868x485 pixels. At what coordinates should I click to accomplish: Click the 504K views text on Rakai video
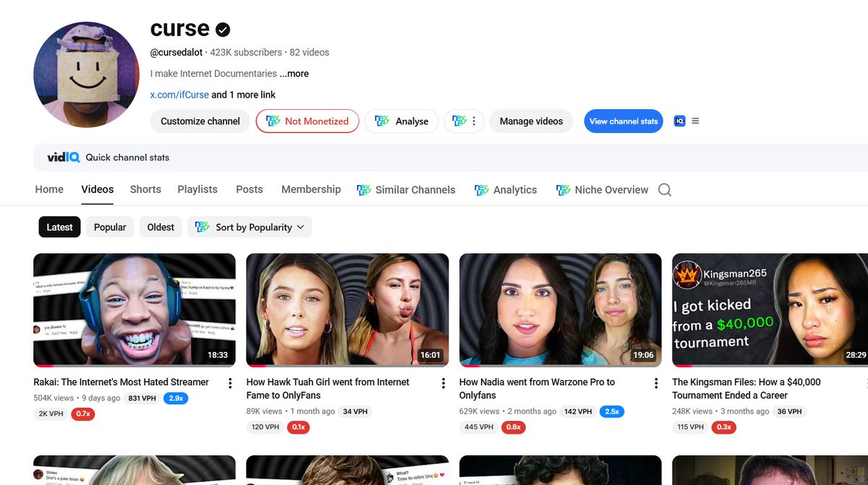(54, 398)
